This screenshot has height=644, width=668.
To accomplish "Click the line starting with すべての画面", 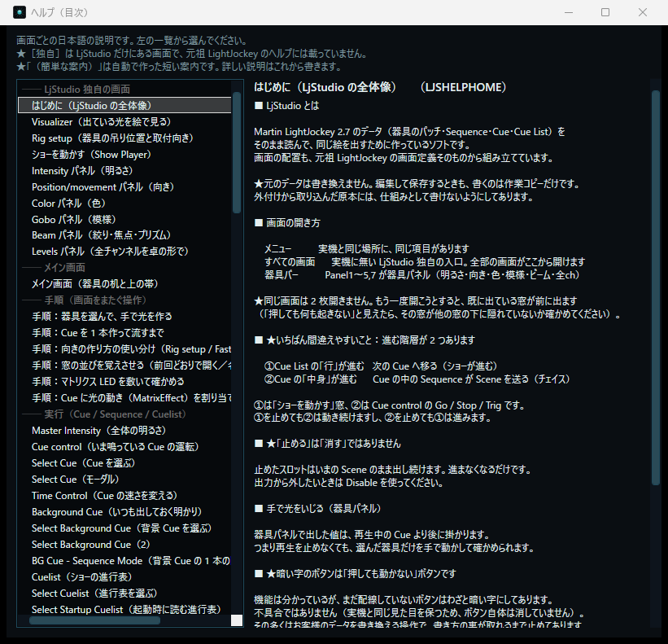I will pyautogui.click(x=425, y=261).
